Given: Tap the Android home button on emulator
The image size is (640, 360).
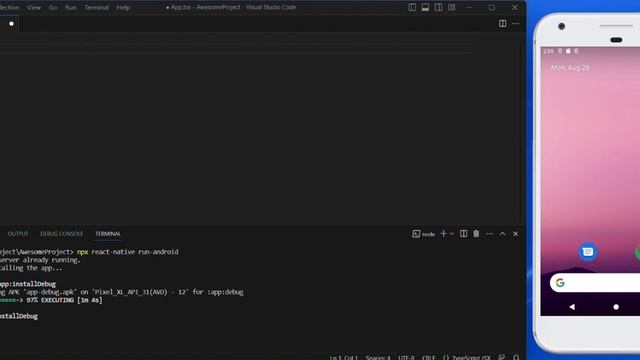Looking at the screenshot, I should pyautogui.click(x=616, y=307).
